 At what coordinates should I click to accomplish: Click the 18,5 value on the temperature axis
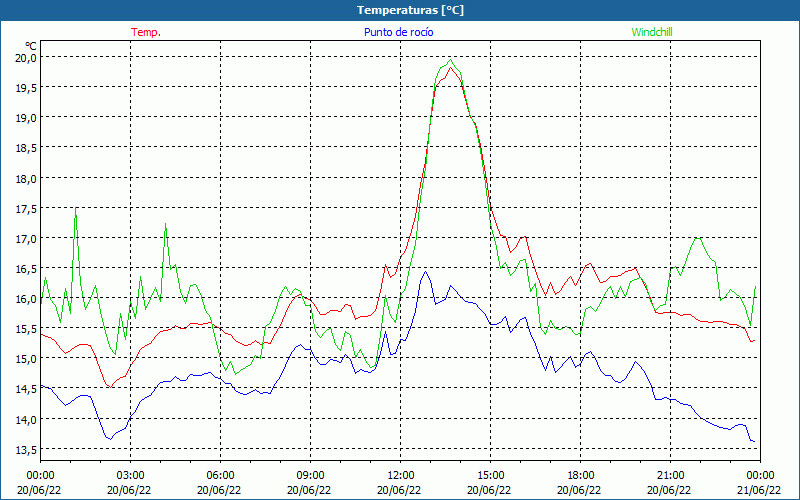coord(26,148)
